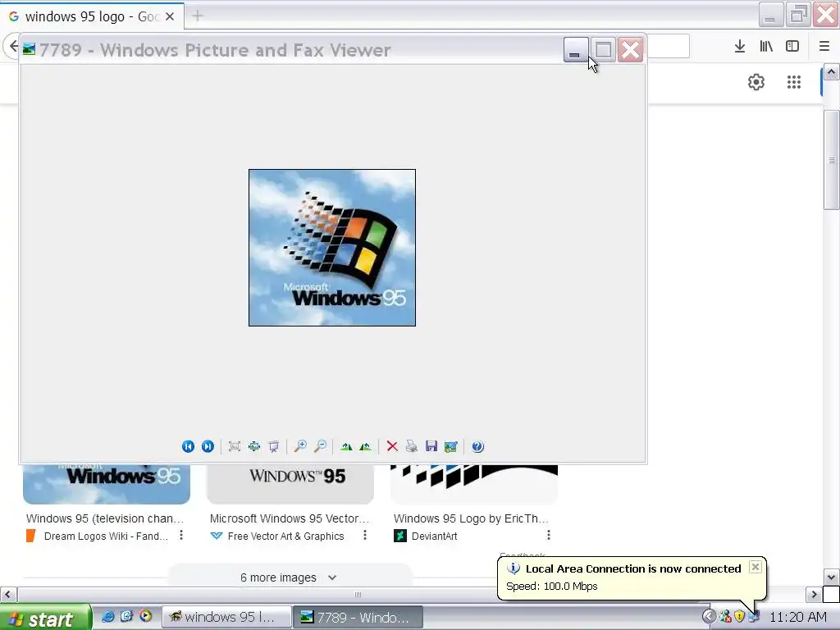The width and height of the screenshot is (840, 630).
Task: Close Local Area Connection balloon
Action: tap(755, 567)
